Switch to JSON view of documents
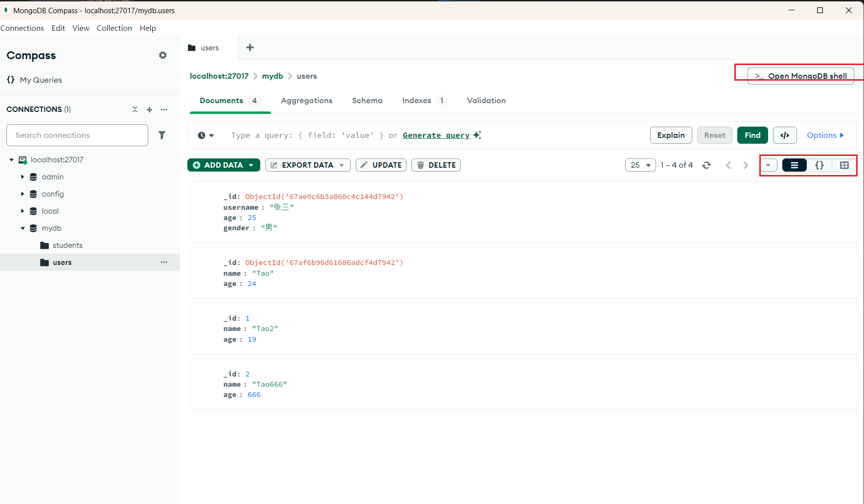 click(819, 165)
